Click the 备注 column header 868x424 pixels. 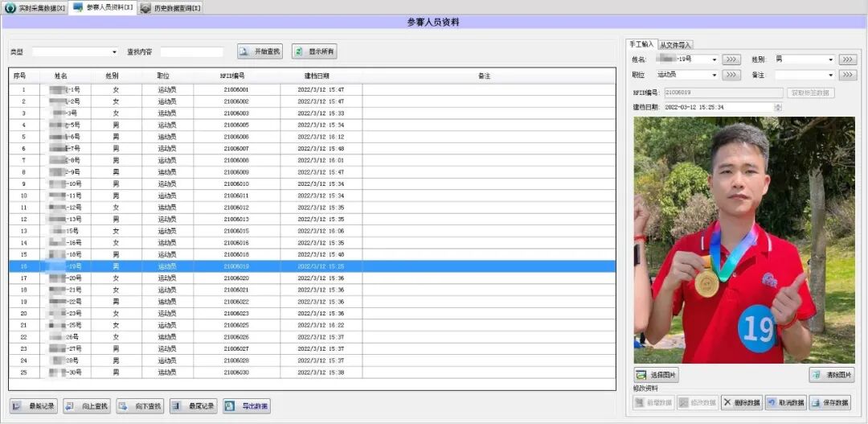[x=485, y=76]
